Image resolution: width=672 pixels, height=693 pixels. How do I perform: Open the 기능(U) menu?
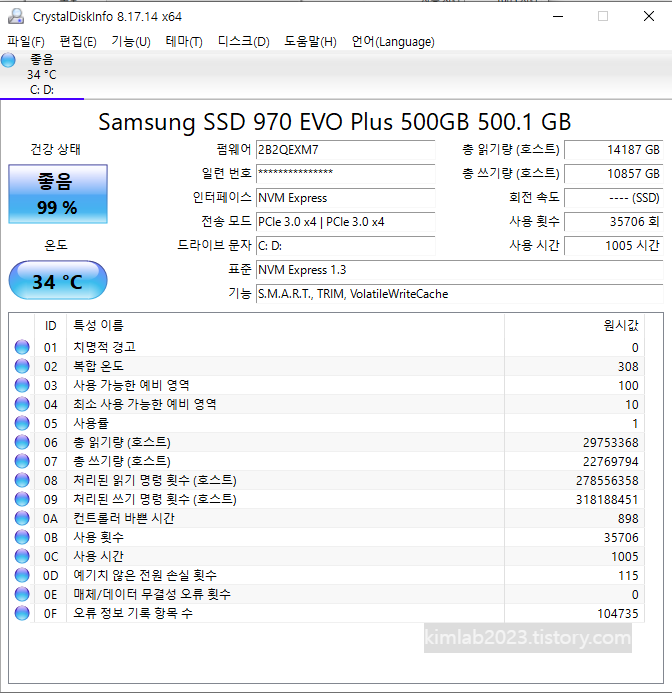[x=131, y=42]
